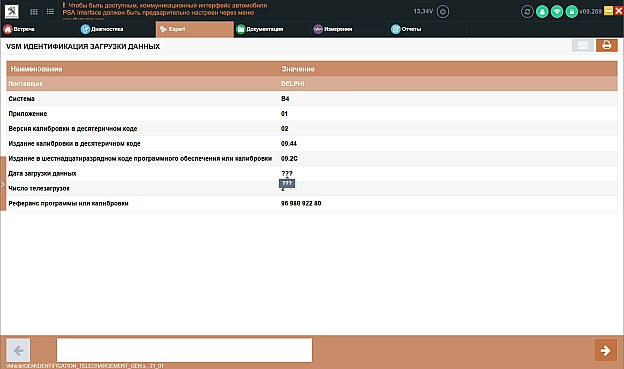Open the Измерения tab
This screenshot has width=624, height=369.
pos(333,29)
